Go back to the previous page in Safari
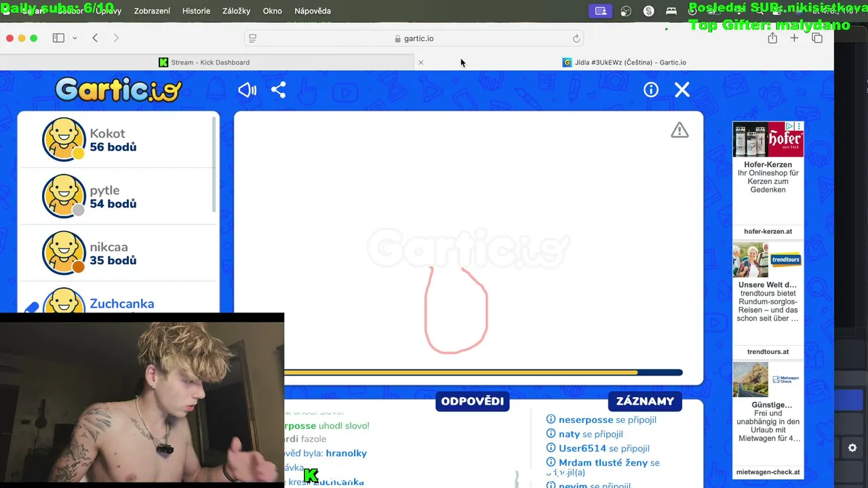 [95, 39]
